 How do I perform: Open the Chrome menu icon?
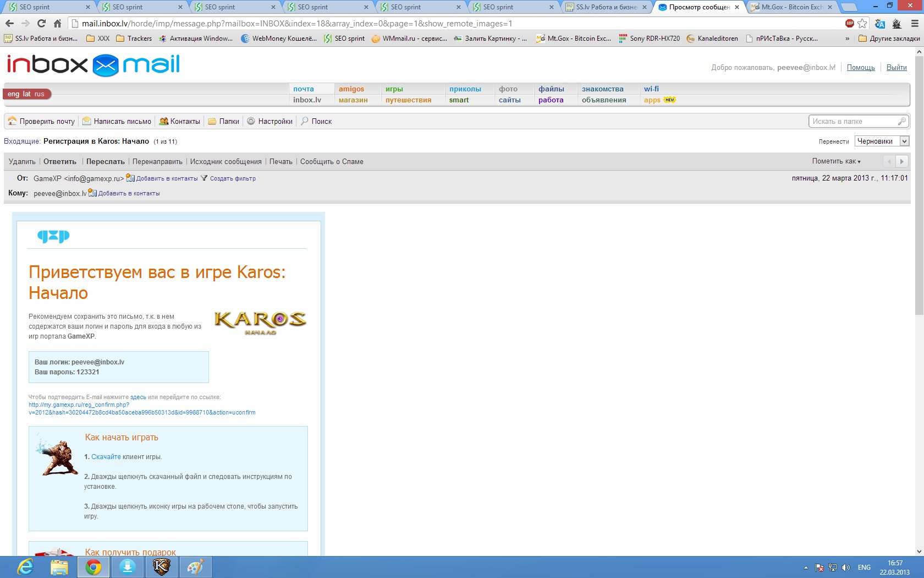[915, 24]
